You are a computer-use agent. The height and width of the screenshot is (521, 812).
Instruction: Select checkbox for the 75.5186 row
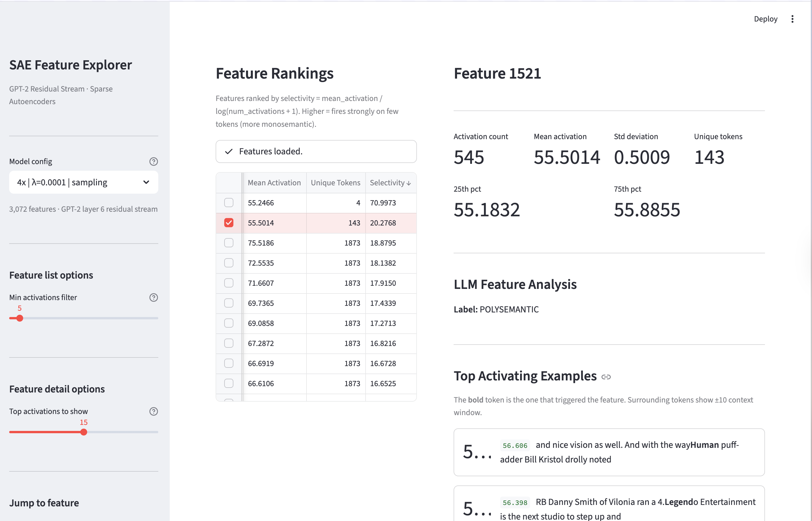click(229, 243)
